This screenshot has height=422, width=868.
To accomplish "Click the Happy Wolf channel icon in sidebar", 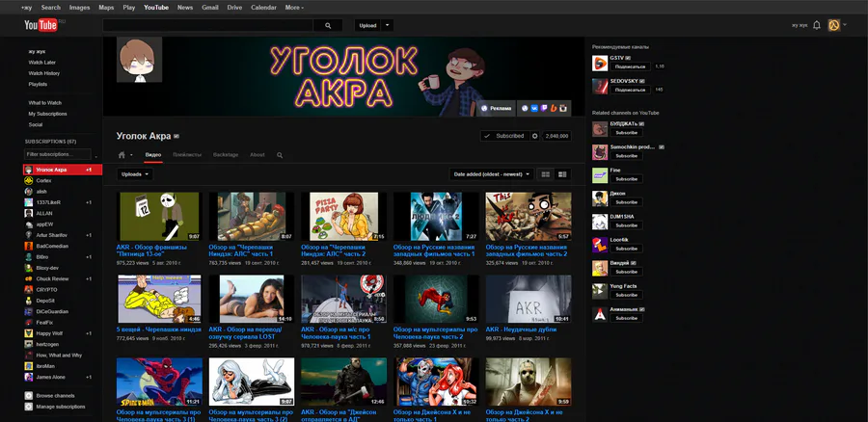I will pos(28,333).
